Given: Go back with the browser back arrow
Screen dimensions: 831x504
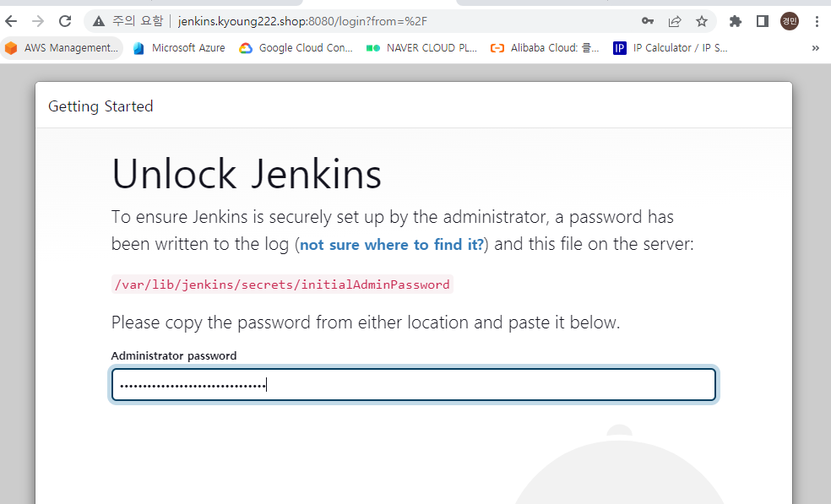Looking at the screenshot, I should coord(11,21).
